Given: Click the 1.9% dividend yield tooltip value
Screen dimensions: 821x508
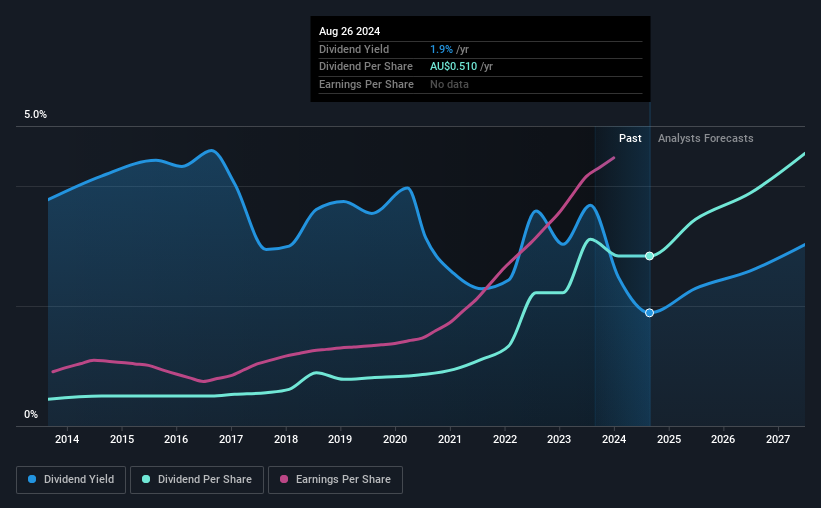Looking at the screenshot, I should [x=441, y=49].
